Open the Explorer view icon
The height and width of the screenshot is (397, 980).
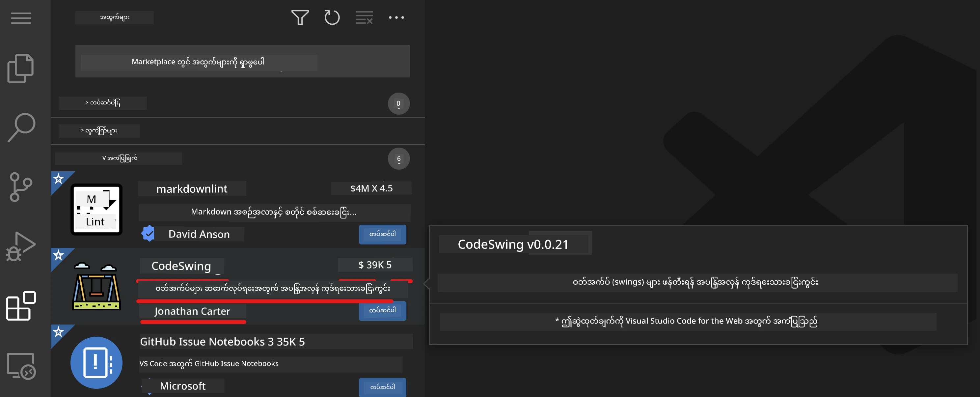21,69
